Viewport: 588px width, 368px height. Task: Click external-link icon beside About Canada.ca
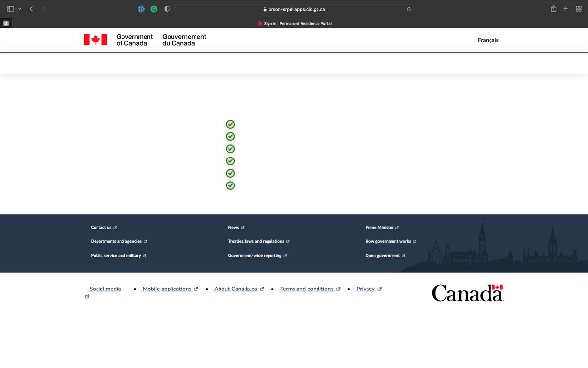click(262, 289)
